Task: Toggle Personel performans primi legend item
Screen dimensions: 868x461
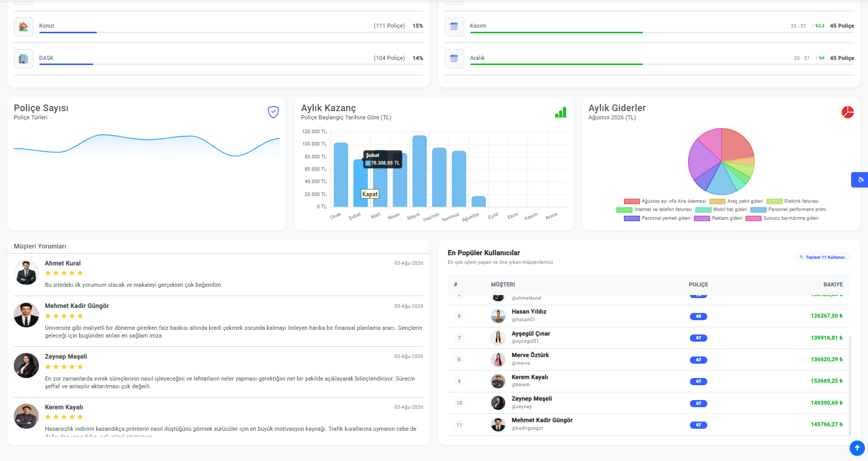Action: (x=788, y=209)
